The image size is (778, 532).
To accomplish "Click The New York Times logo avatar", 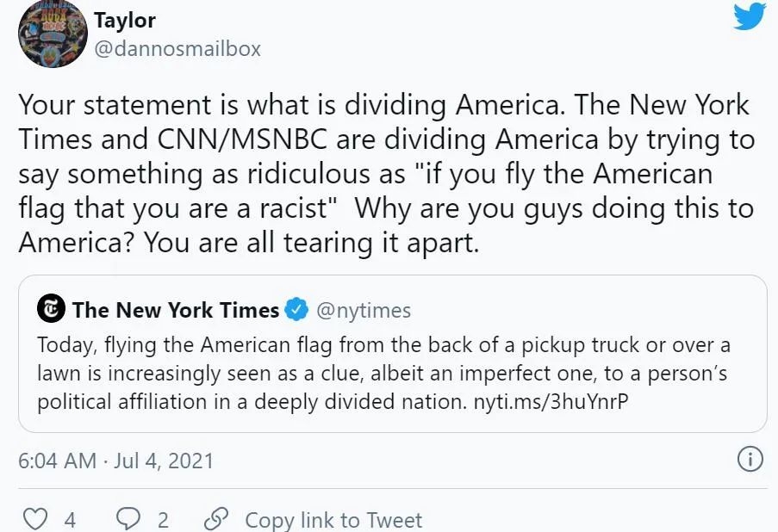I will [x=51, y=308].
